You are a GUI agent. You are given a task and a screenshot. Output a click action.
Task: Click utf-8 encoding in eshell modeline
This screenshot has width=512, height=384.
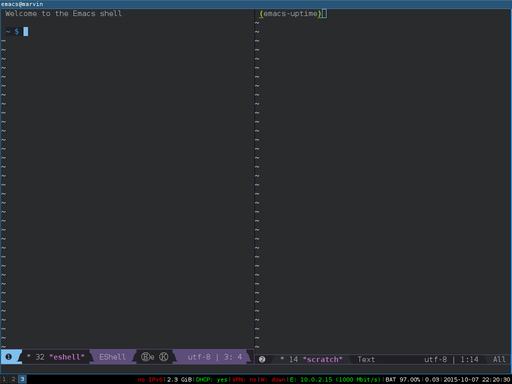click(x=199, y=357)
